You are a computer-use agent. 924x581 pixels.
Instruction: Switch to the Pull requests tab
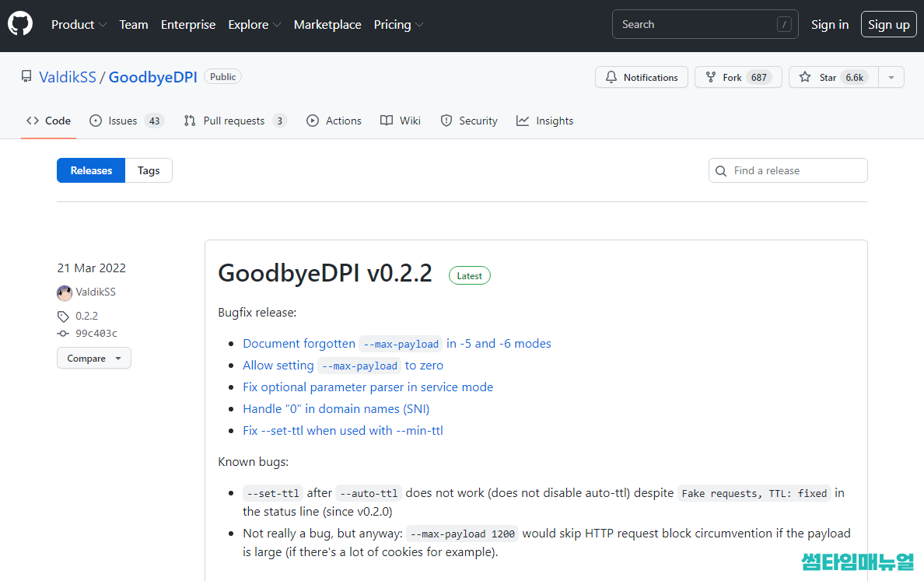[235, 121]
